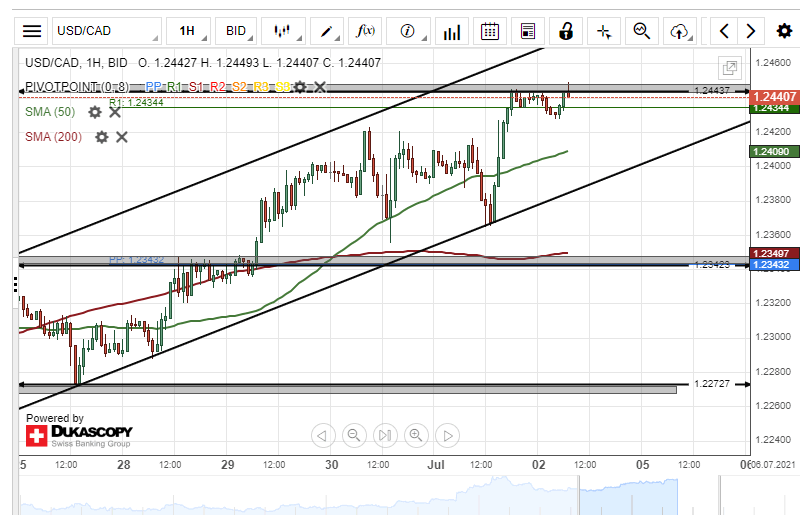Open the USD/CAD instrument dropdown

(x=105, y=31)
